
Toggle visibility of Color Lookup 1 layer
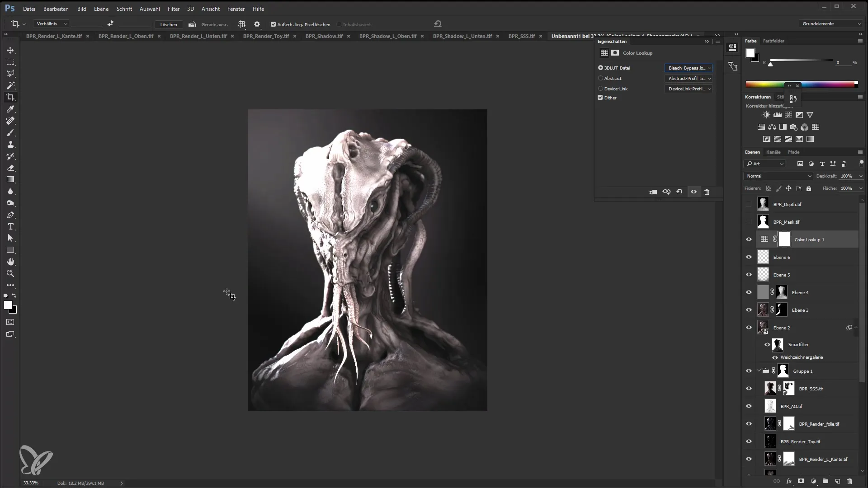[x=749, y=239]
